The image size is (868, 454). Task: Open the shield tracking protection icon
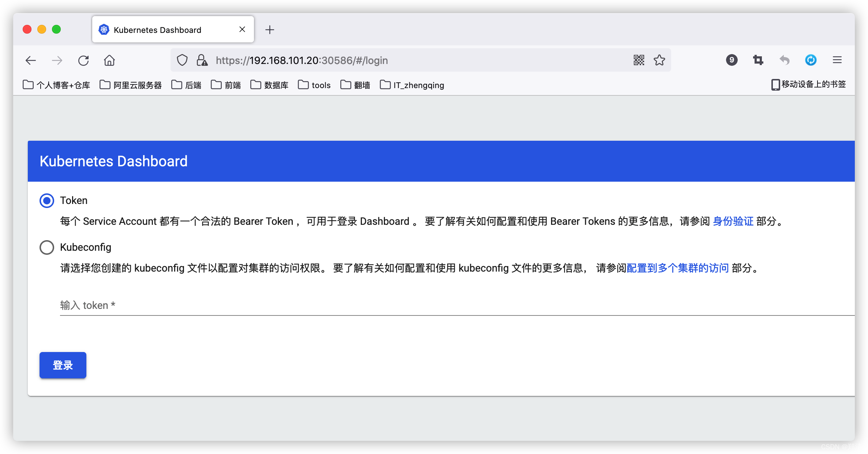click(182, 60)
